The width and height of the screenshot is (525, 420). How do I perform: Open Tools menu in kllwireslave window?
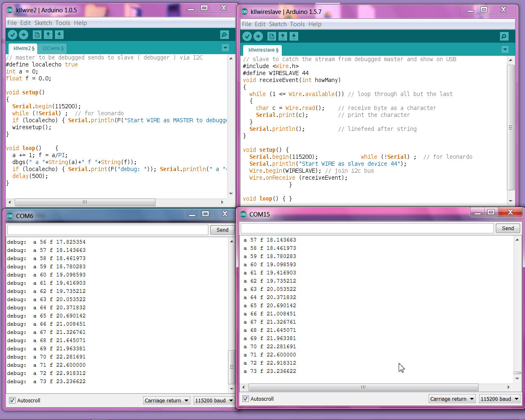coord(297,24)
